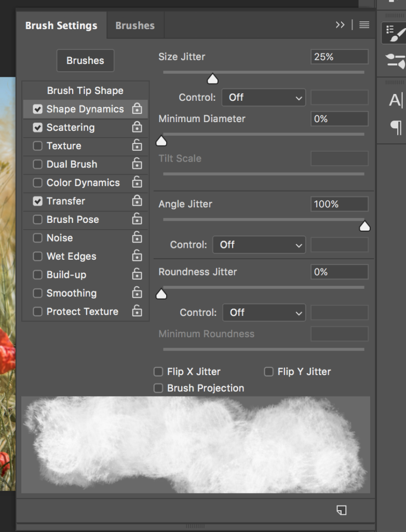The width and height of the screenshot is (406, 532).
Task: Select Brush Tip Shape section
Action: (85, 90)
